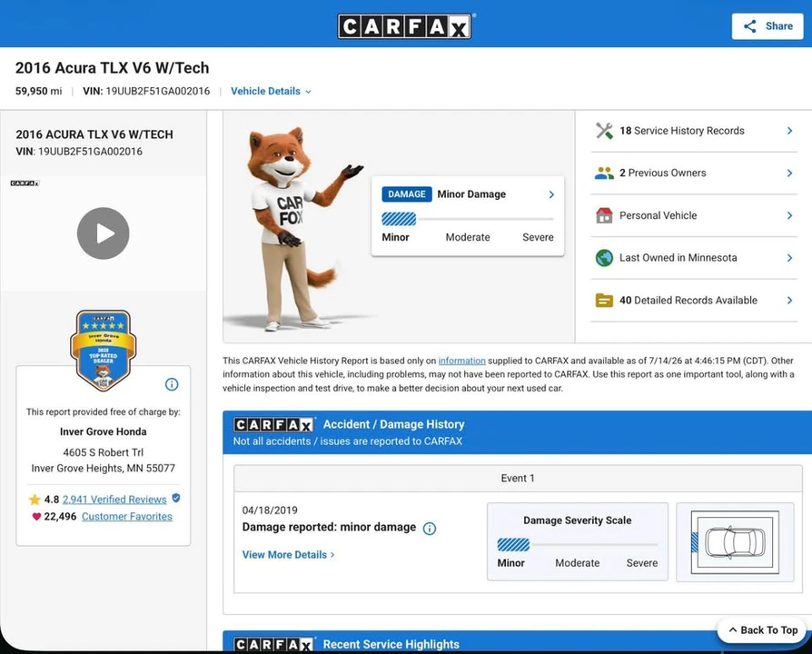Screen dimensions: 812x654
Task: Click the '59,950 mi' mileage text
Action: click(38, 91)
